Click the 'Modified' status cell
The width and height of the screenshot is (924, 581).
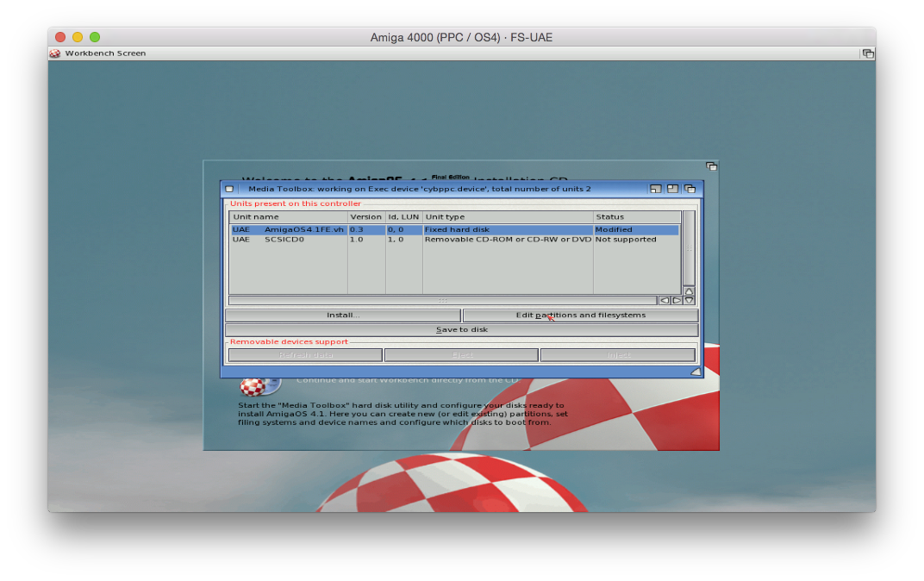tap(614, 230)
